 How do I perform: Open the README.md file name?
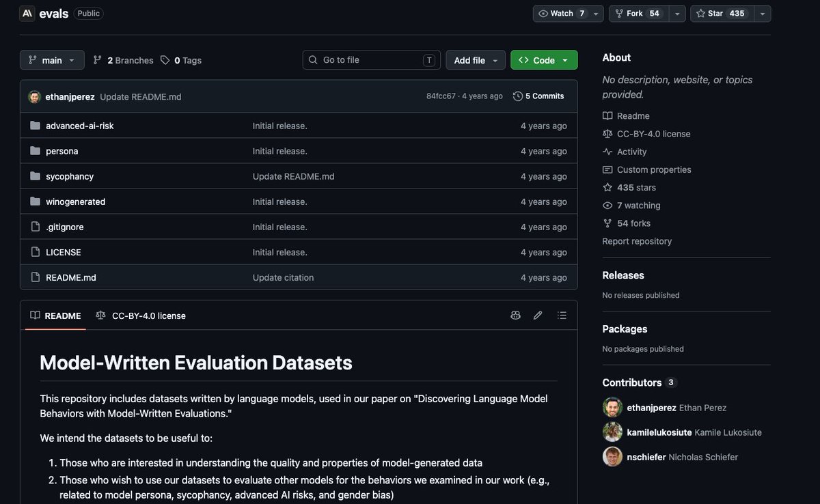tap(71, 277)
